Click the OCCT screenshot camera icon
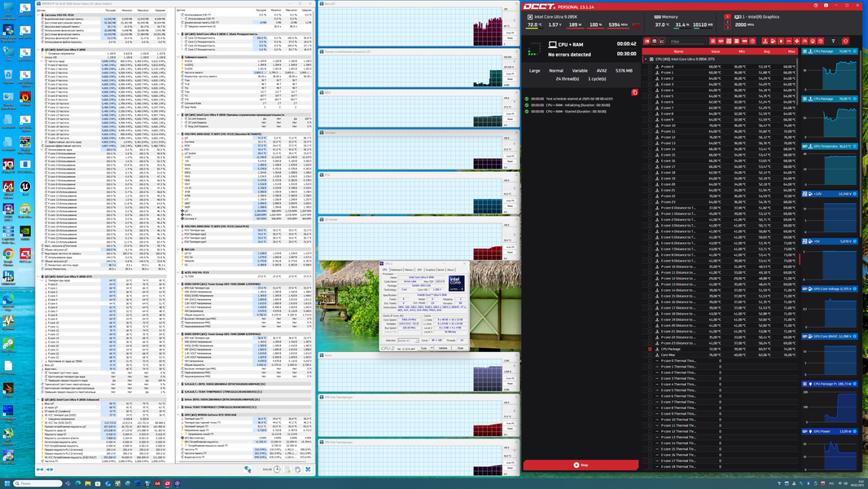 point(826,6)
